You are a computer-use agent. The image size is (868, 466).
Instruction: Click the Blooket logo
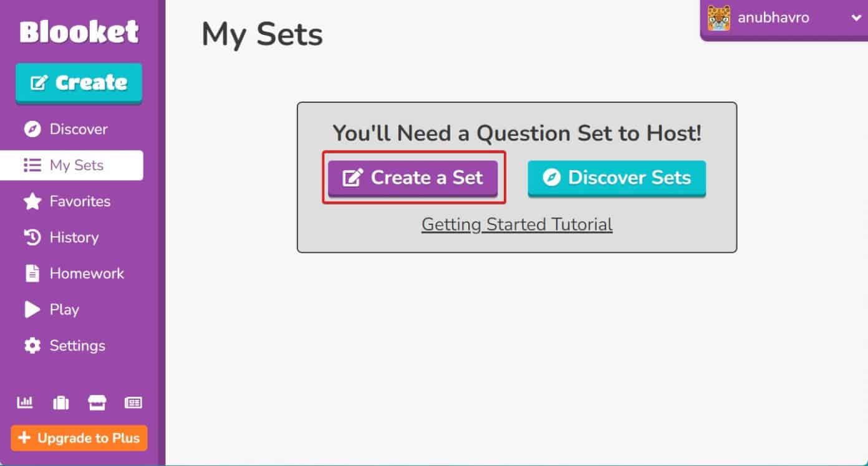pos(79,32)
